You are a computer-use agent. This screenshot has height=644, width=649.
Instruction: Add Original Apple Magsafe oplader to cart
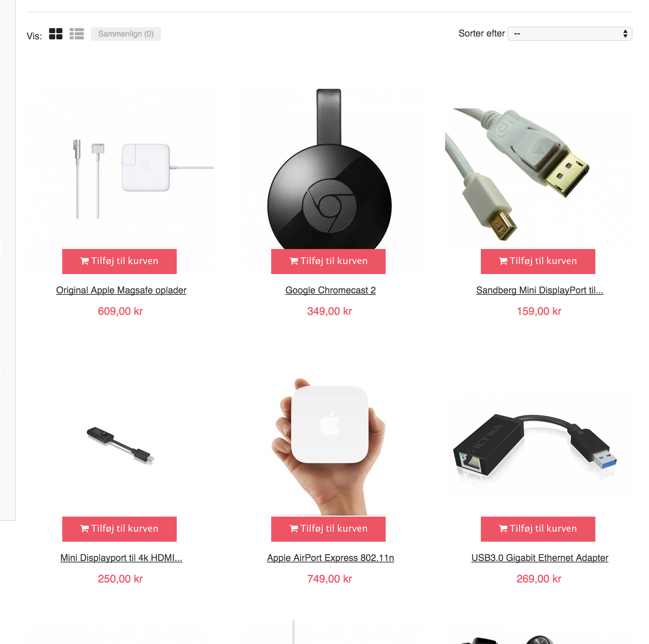[x=119, y=262]
